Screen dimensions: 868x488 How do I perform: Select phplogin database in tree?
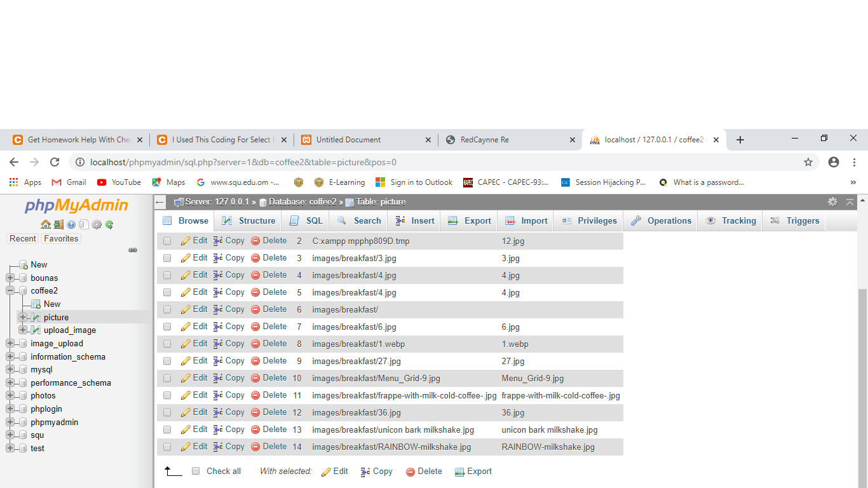(x=46, y=409)
